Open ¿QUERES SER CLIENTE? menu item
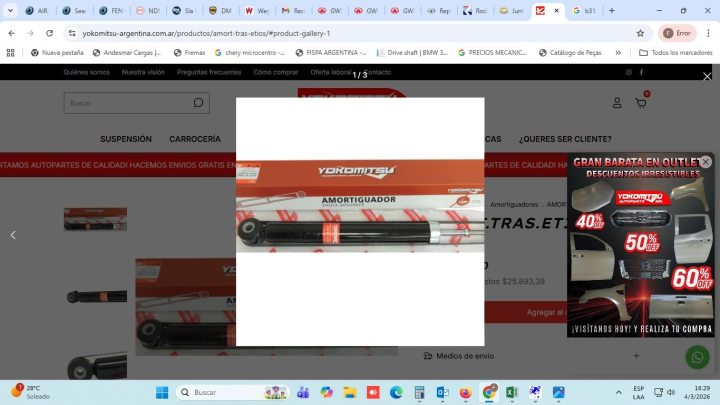This screenshot has height=405, width=720. (x=565, y=139)
